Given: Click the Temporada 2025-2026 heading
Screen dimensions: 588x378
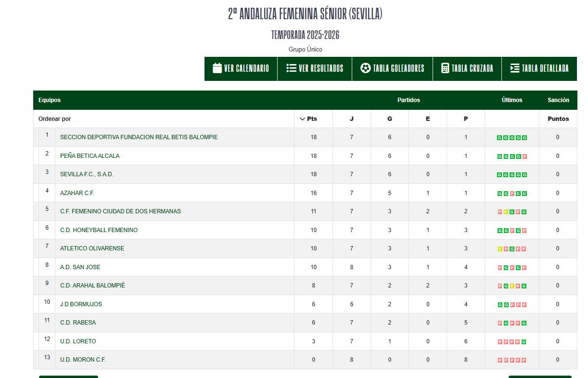Looking at the screenshot, I should click(x=306, y=35).
